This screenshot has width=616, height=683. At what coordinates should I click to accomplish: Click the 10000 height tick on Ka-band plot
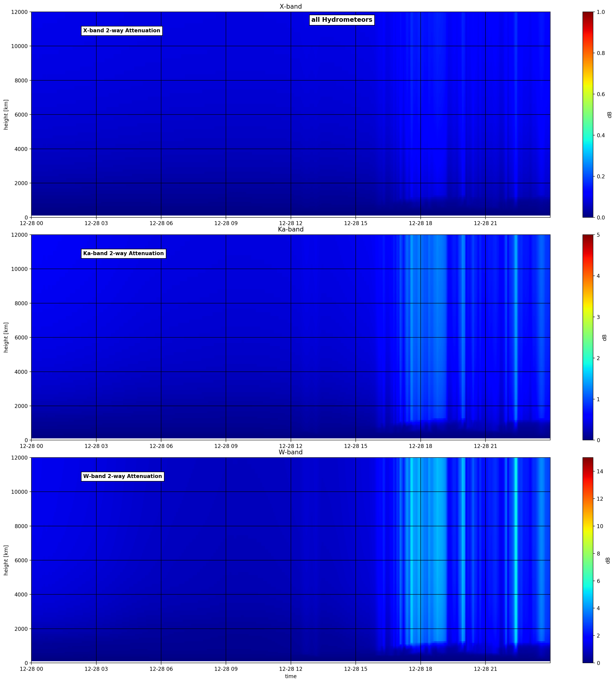pos(20,269)
